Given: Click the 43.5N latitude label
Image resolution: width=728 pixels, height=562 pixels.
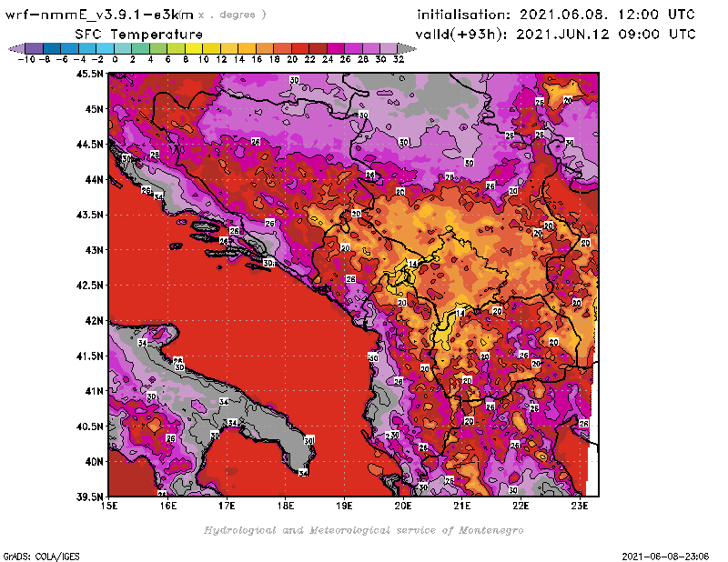Looking at the screenshot, I should tap(89, 215).
